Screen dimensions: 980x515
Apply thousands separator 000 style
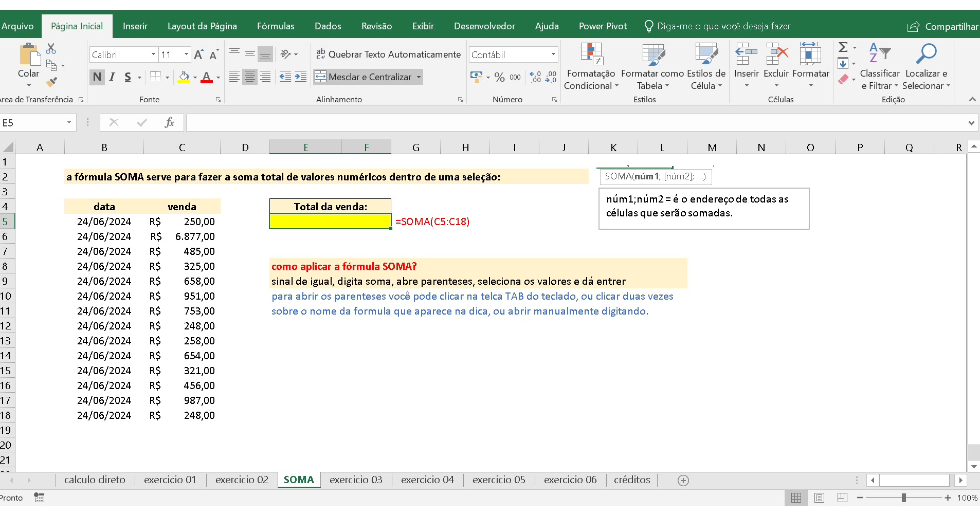coord(515,77)
